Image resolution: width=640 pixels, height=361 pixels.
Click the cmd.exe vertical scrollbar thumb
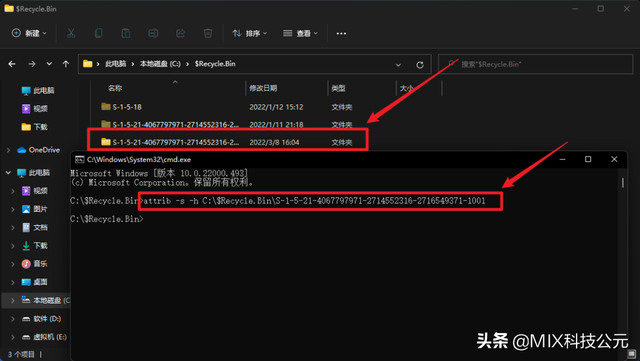pos(622,183)
